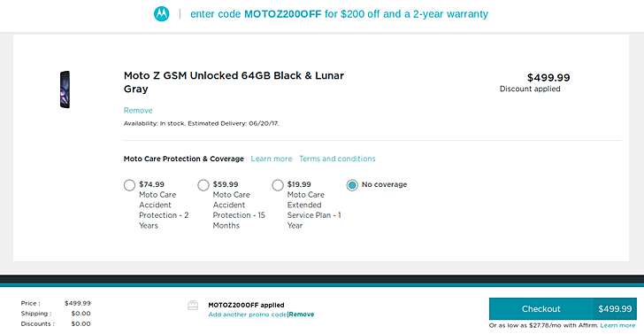Click the $499.99 checkout total
Image resolution: width=644 pixels, height=334 pixels.
pyautogui.click(x=615, y=309)
